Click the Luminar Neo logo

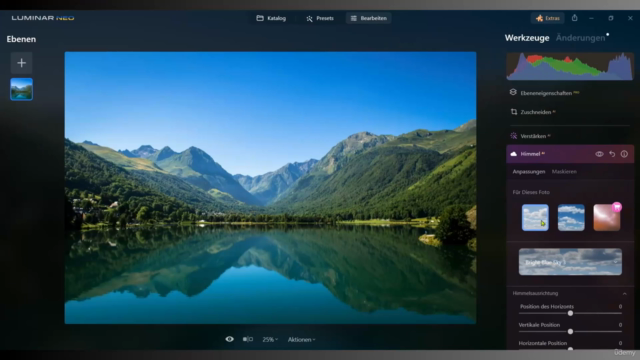click(x=43, y=18)
